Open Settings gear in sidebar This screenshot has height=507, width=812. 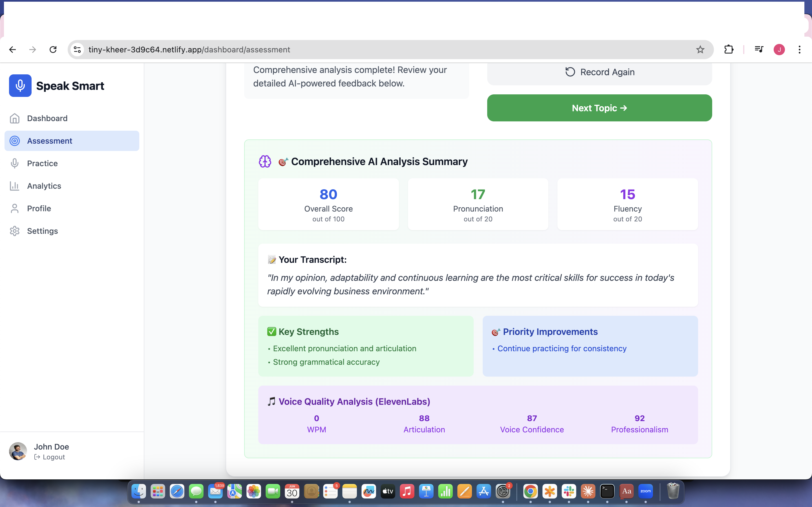[15, 231]
